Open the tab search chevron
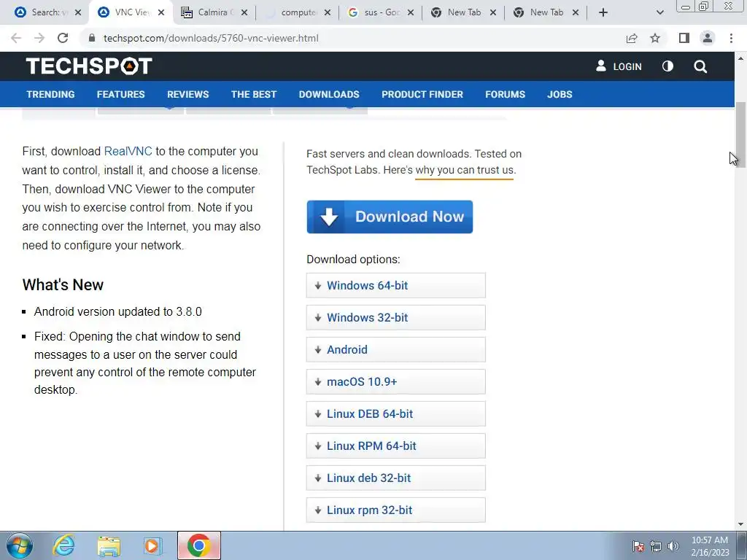The image size is (747, 560). click(659, 12)
